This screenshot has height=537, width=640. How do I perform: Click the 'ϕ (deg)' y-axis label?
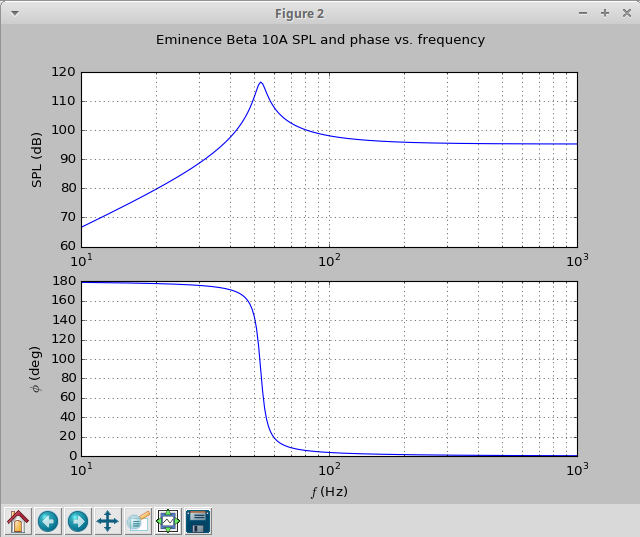[x=36, y=370]
